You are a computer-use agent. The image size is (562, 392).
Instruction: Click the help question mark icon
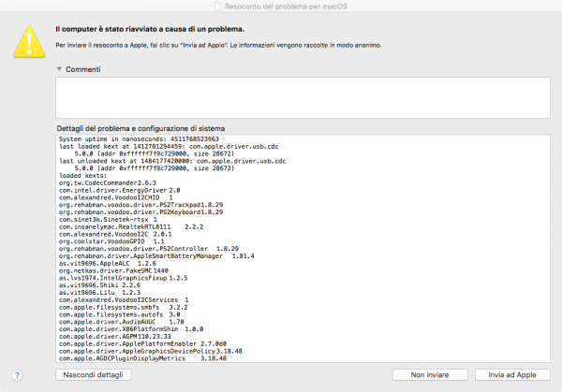coord(17,375)
